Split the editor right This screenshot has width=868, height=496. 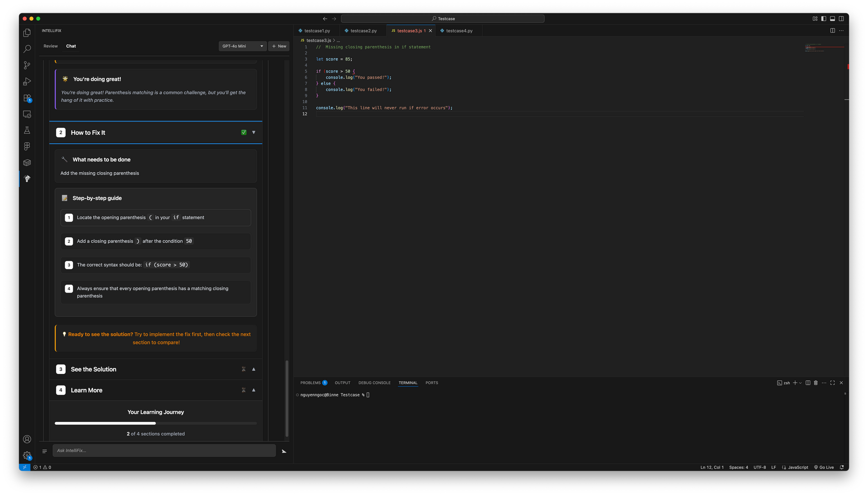[x=832, y=31]
